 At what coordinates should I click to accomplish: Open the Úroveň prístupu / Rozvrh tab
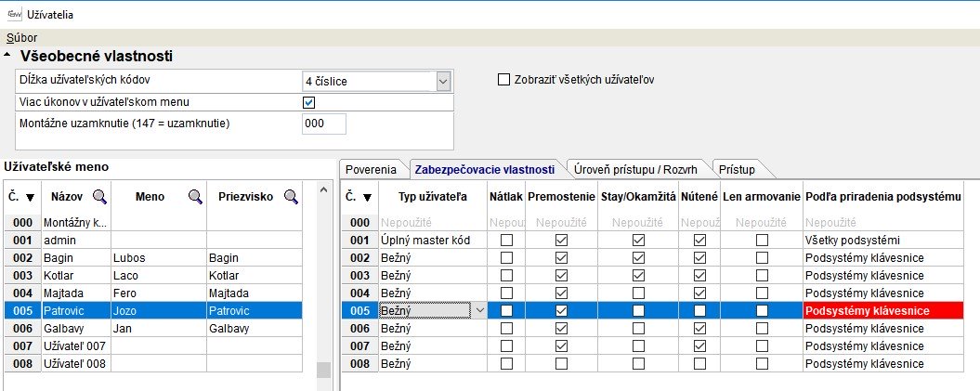[x=637, y=169]
